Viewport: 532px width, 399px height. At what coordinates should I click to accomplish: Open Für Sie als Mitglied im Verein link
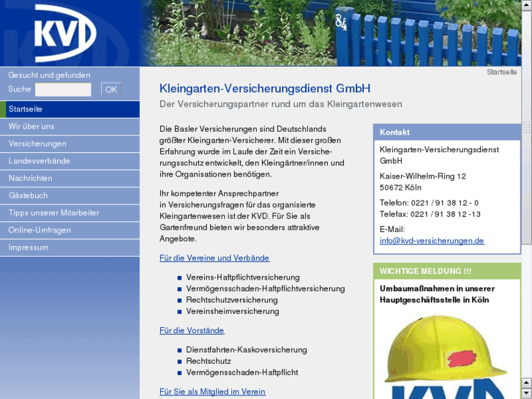(x=212, y=392)
